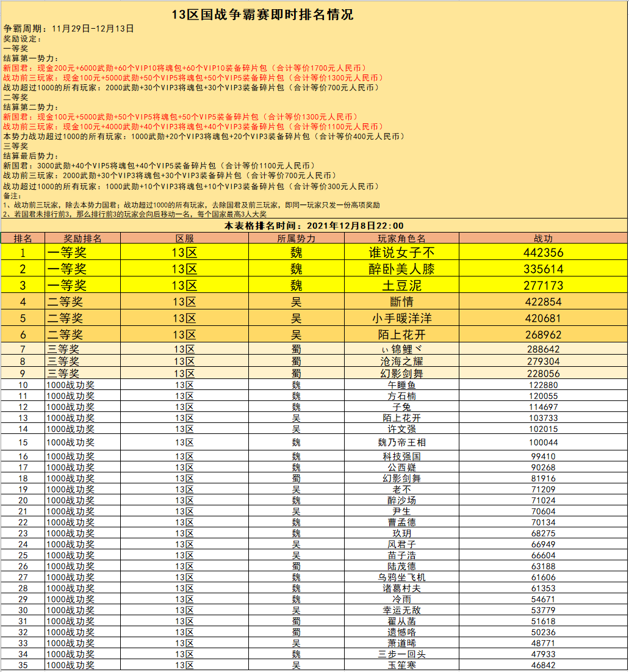Click the ranking time line 本表格排名时间

314,225
